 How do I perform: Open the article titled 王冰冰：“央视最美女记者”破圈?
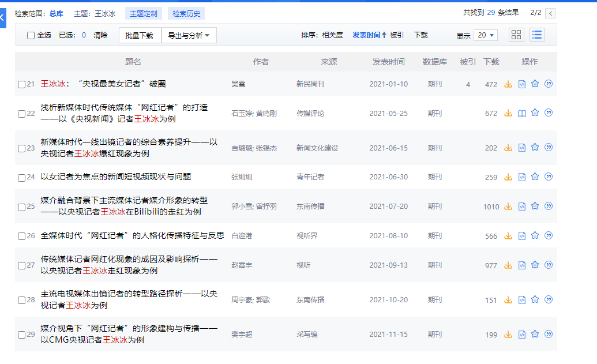pos(103,84)
